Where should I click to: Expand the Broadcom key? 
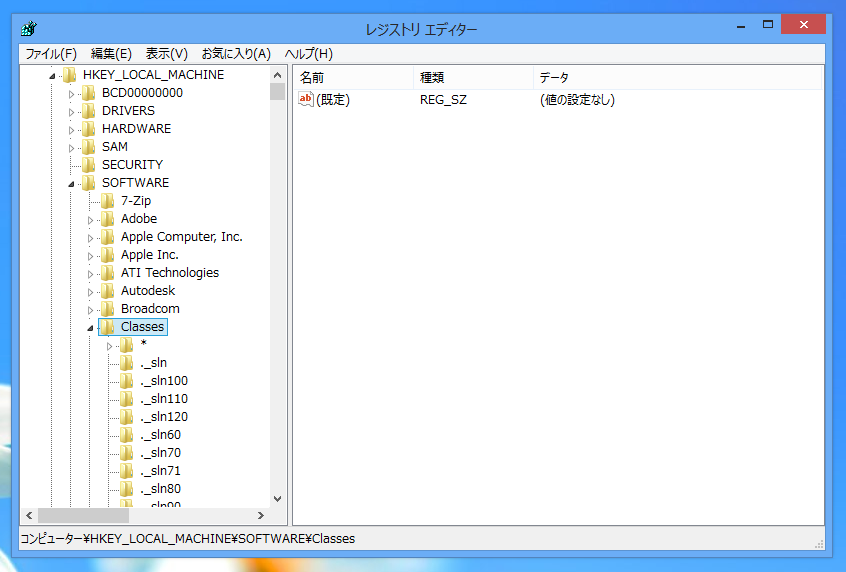(90, 310)
